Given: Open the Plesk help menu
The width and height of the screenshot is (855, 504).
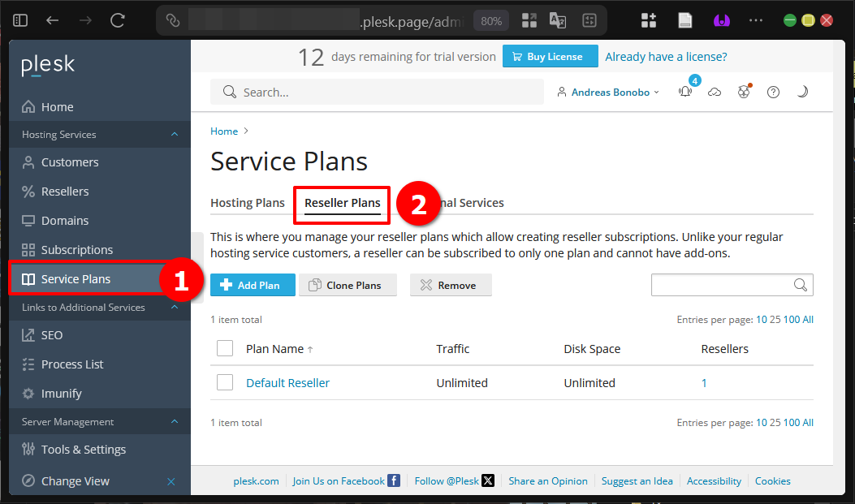Looking at the screenshot, I should tap(773, 92).
